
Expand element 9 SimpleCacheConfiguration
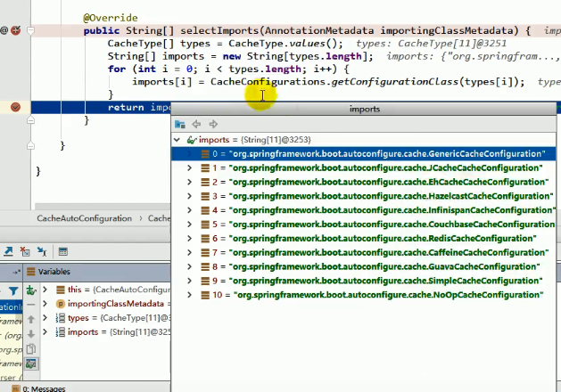[x=190, y=281]
